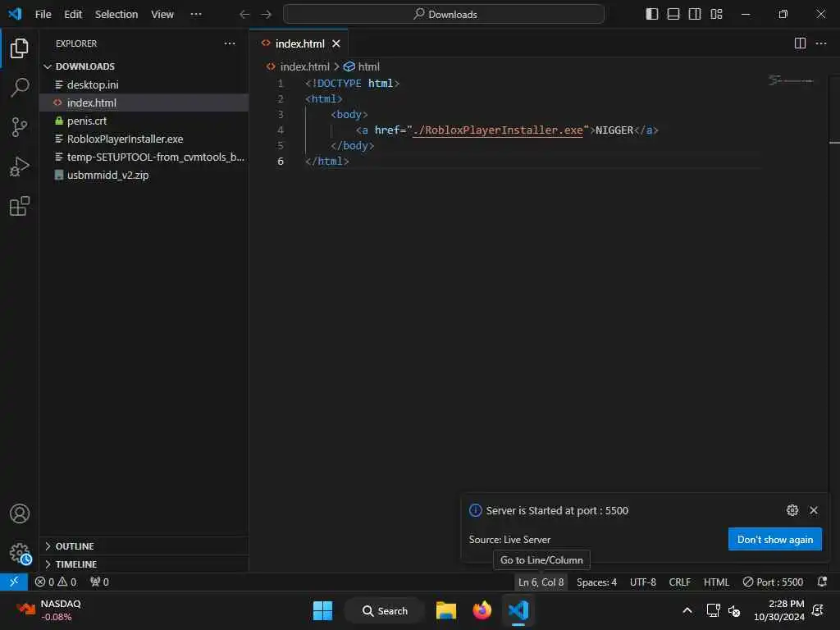
Task: Open the Explorer view in activity bar
Action: pos(20,48)
